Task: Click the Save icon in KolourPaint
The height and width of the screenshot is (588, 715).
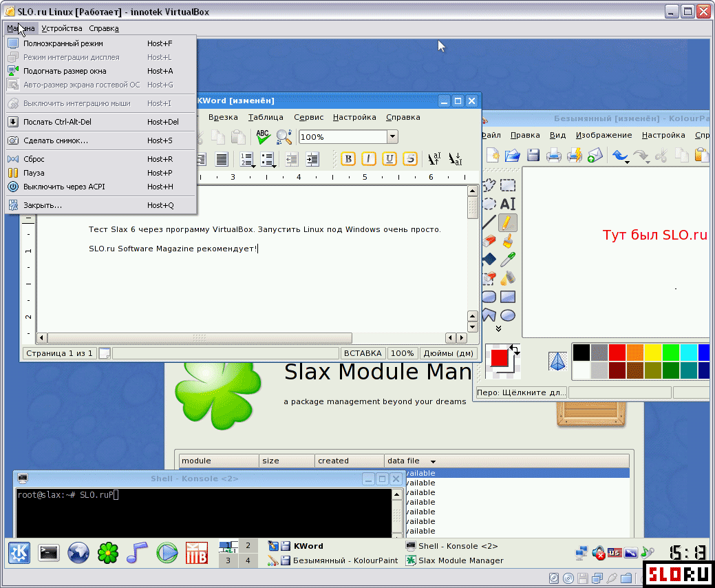Action: pyautogui.click(x=533, y=156)
